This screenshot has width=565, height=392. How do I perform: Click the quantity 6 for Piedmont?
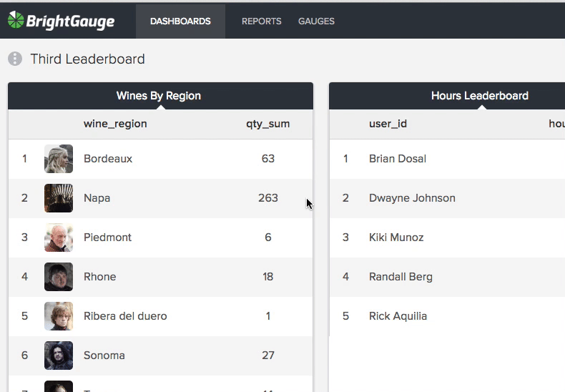268,237
